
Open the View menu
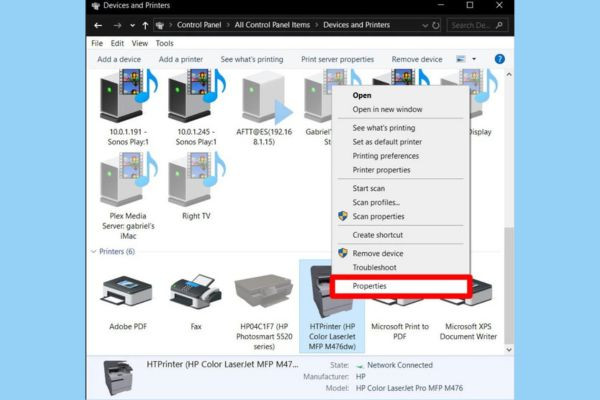pos(140,43)
